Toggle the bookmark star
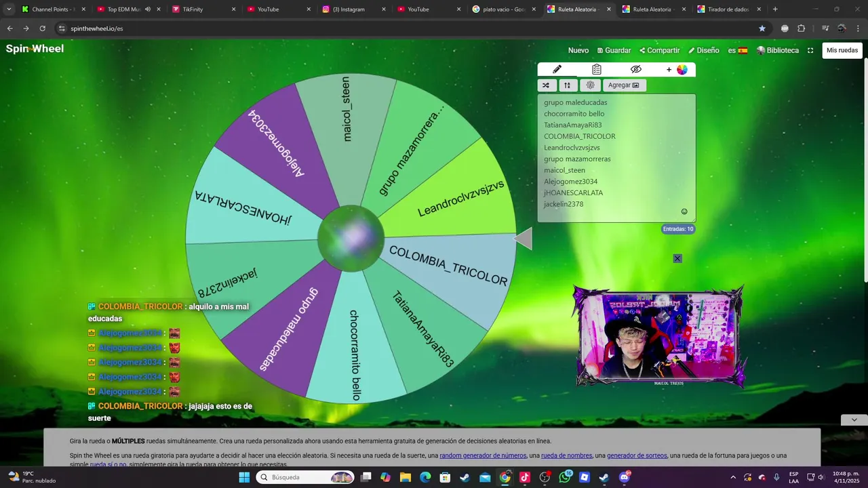Image resolution: width=868 pixels, height=488 pixels. click(762, 28)
